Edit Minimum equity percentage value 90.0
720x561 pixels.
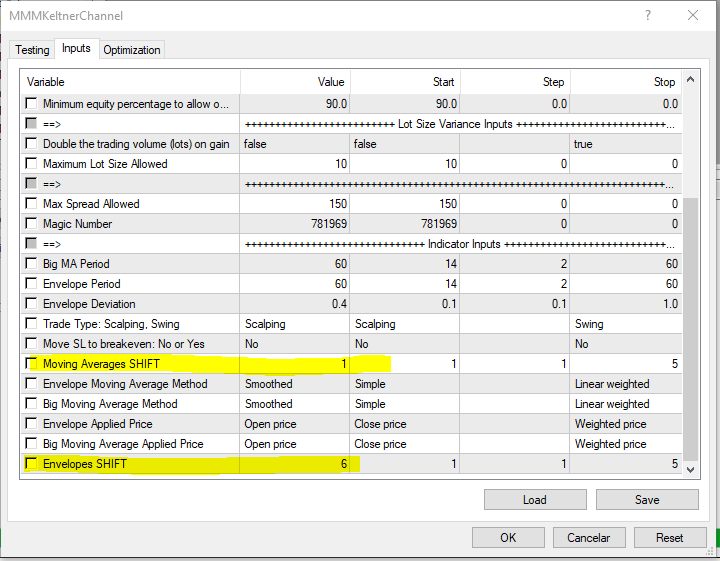pos(294,104)
